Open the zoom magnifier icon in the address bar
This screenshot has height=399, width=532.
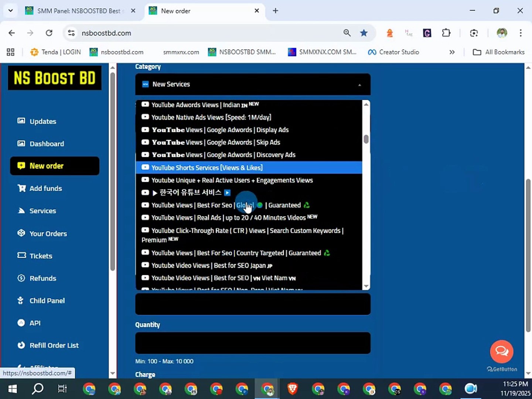click(x=347, y=33)
